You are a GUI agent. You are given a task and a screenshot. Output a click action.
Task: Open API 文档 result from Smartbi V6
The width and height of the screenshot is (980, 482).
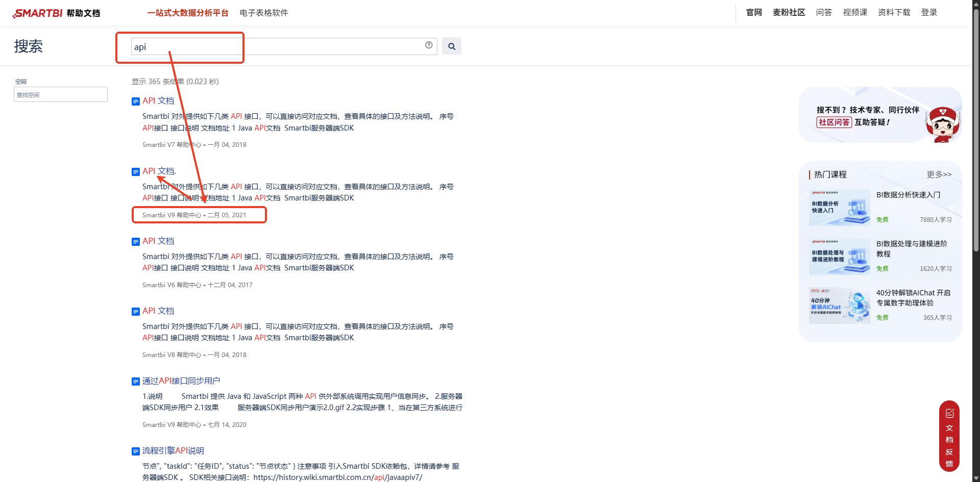click(x=158, y=241)
